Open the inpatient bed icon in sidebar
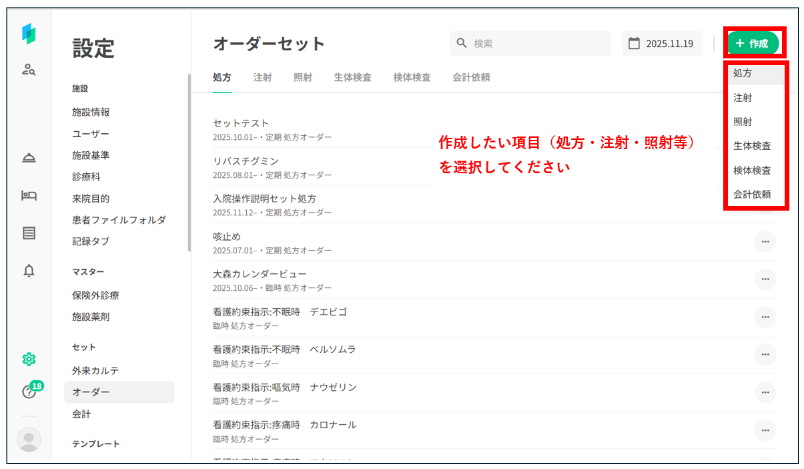This screenshot has width=804, height=469. 29,195
